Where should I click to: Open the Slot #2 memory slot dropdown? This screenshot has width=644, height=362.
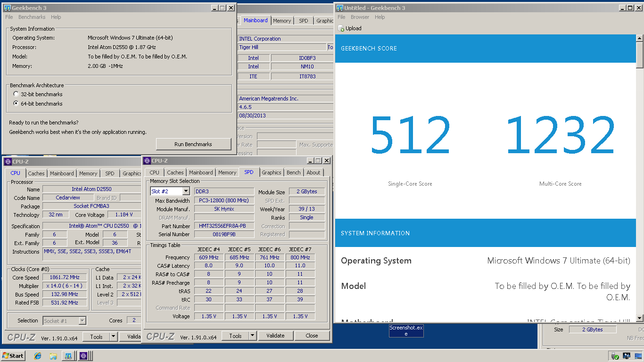click(x=186, y=191)
